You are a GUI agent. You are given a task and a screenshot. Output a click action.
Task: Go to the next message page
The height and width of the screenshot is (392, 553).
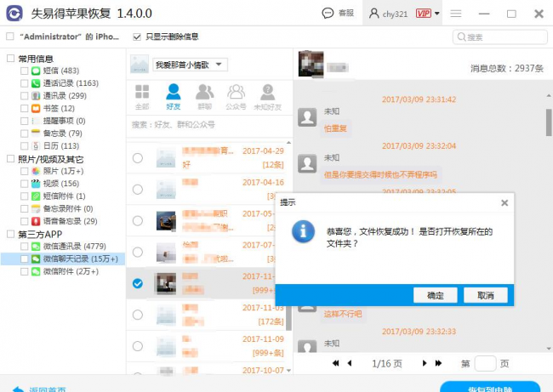[425, 363]
